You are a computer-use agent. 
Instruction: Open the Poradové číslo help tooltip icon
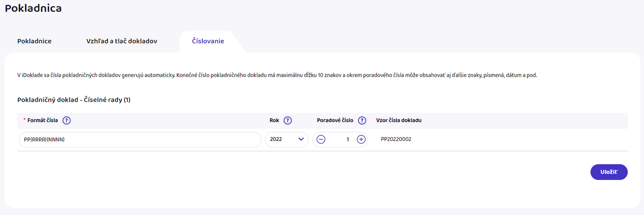pyautogui.click(x=362, y=121)
